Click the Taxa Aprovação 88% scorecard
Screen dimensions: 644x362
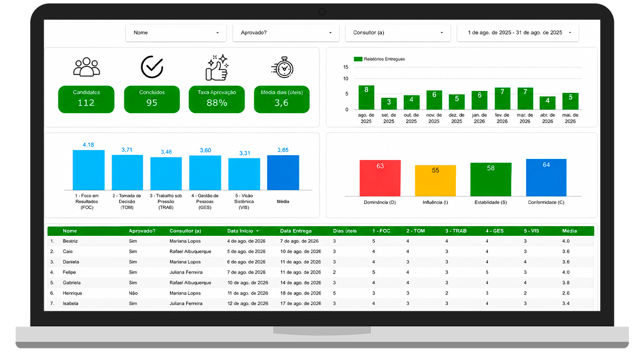pos(217,99)
